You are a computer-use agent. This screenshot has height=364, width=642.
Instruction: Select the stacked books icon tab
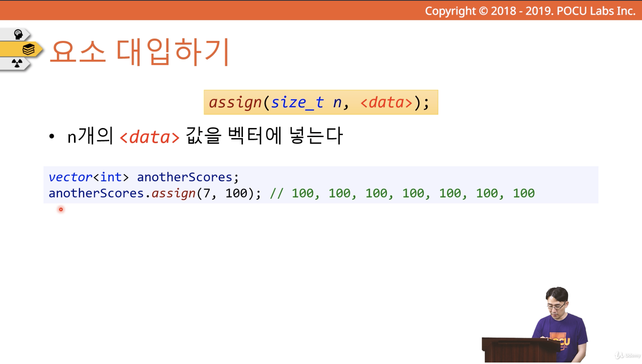coord(22,49)
